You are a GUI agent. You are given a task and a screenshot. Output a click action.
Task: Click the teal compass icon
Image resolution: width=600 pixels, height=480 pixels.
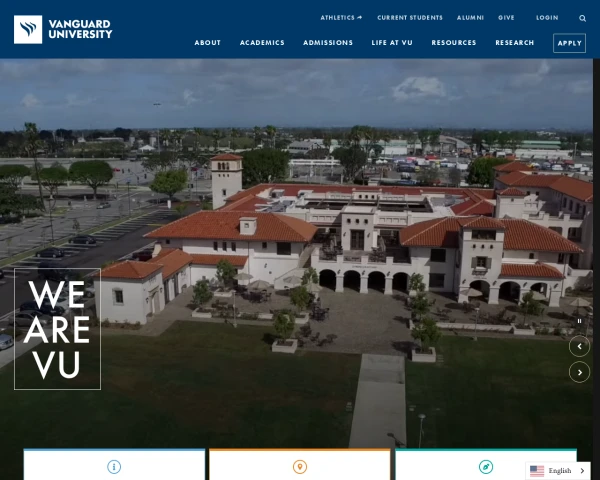[486, 467]
